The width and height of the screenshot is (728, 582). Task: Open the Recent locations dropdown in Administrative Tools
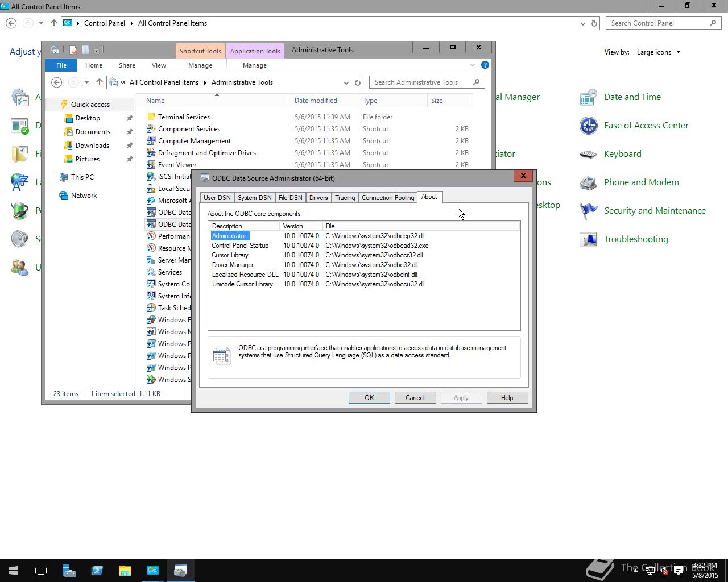click(x=86, y=82)
